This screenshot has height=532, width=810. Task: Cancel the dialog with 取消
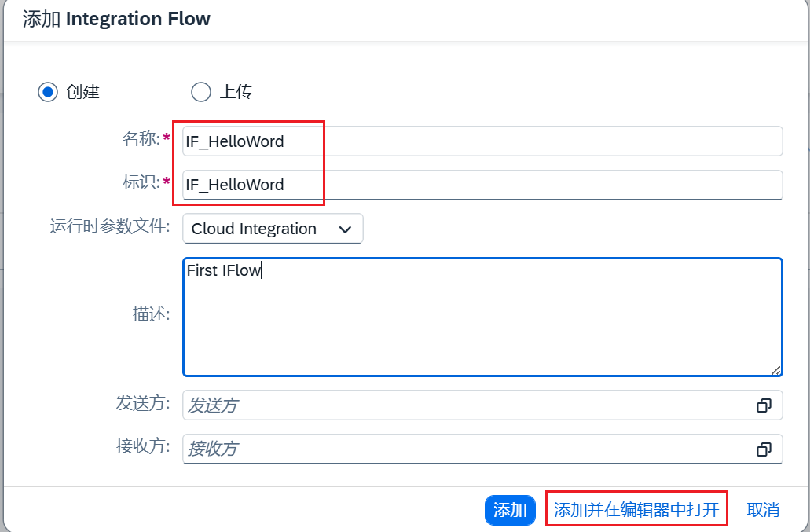763,510
